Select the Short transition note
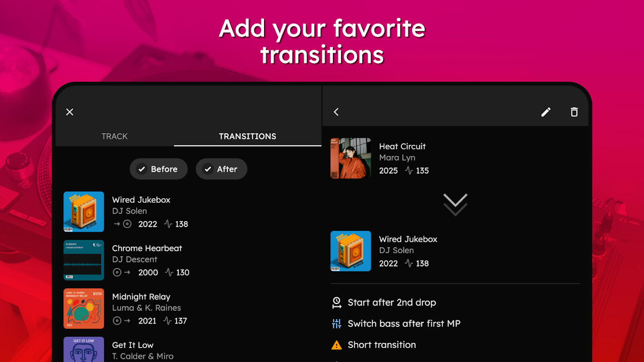Screen dimensions: 644x362 [x=382, y=345]
